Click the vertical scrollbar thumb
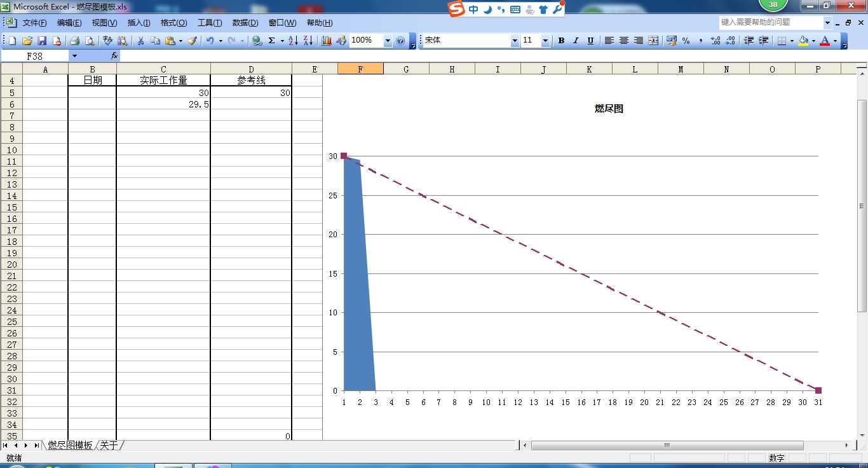Viewport: 868px width, 468px height. 862,206
